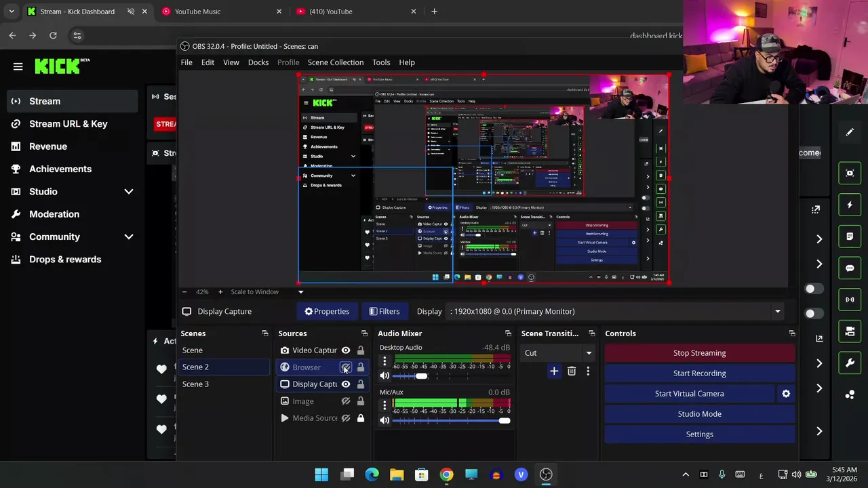Open the Kick wrench tools sidebar icon
Screen dimensions: 868x488
[850, 363]
